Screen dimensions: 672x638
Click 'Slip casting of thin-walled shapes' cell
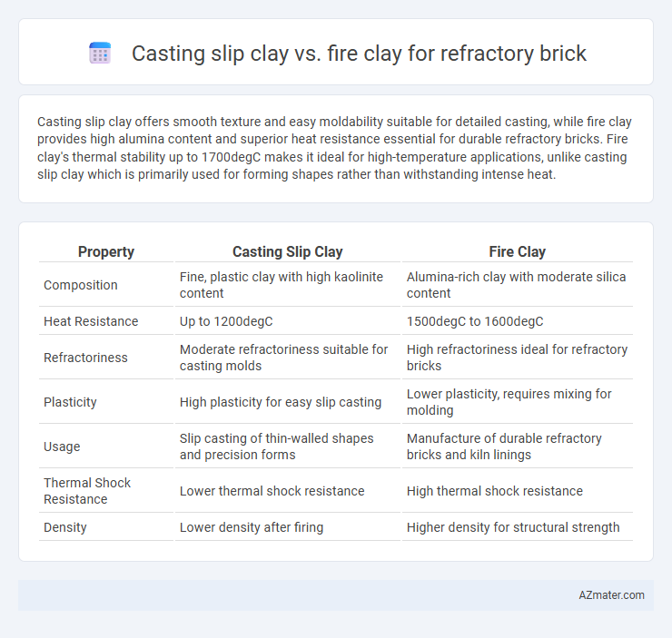(287, 447)
